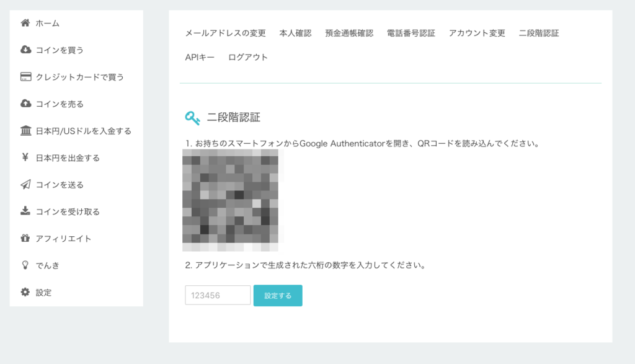
Task: Open 設定 in sidebar
Action: pyautogui.click(x=43, y=293)
